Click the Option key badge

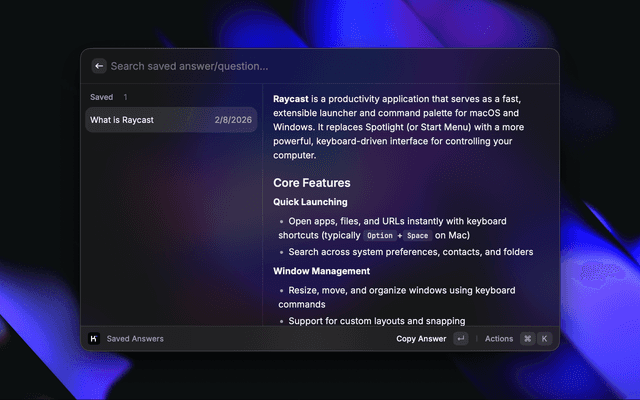[x=380, y=236]
